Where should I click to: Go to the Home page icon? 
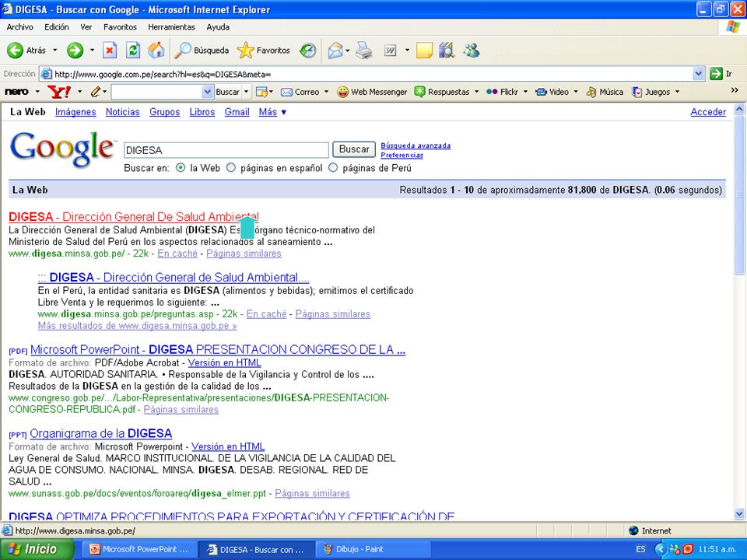156,50
